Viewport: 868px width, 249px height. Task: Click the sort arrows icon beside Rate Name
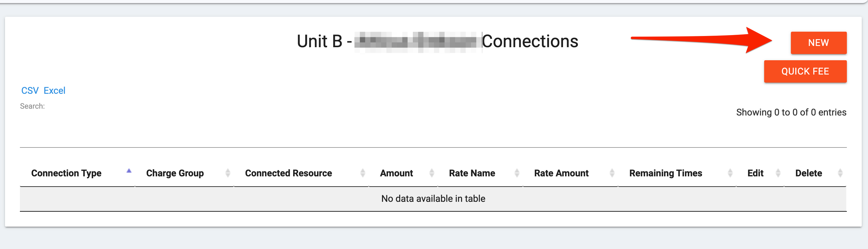517,173
